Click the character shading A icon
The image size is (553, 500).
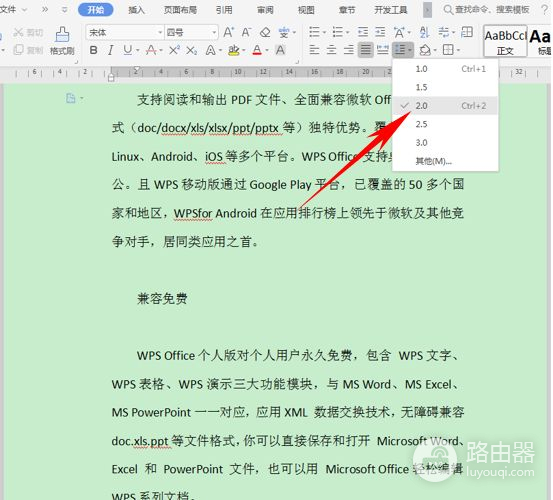(x=280, y=50)
